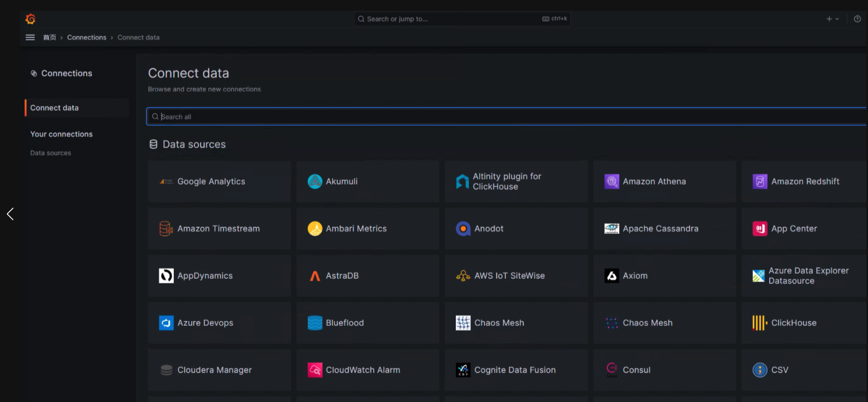Click the CSV icon
Screen dimensions: 868x402
[760, 370]
